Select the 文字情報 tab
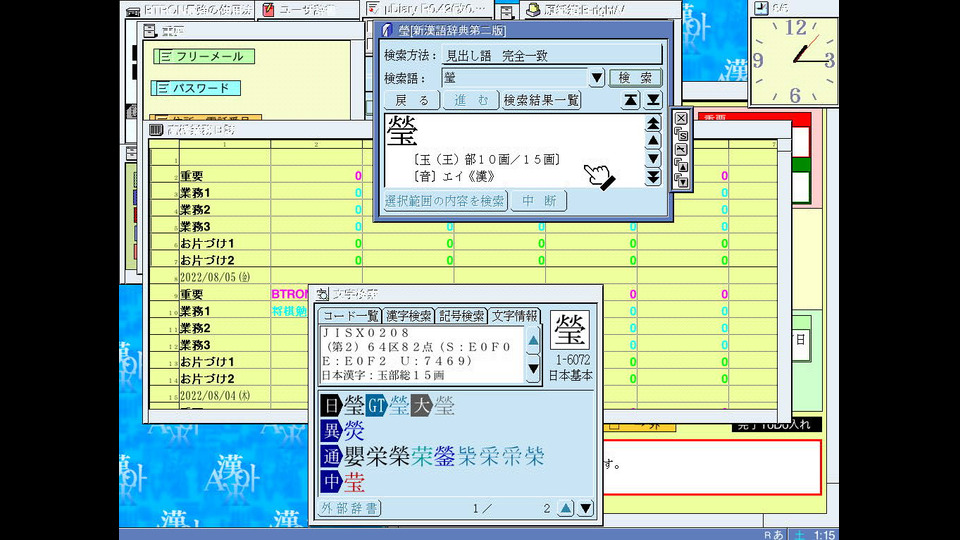Viewport: 960px width, 540px height. (515, 316)
